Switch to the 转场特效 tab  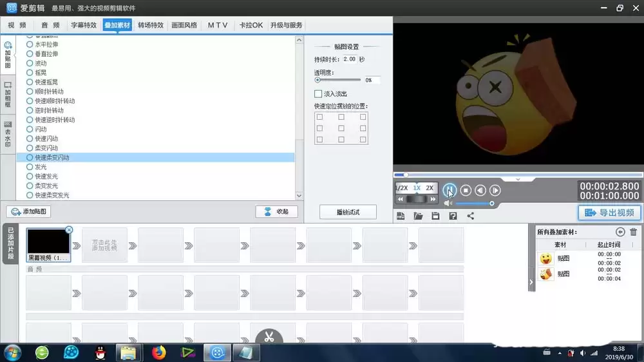151,25
